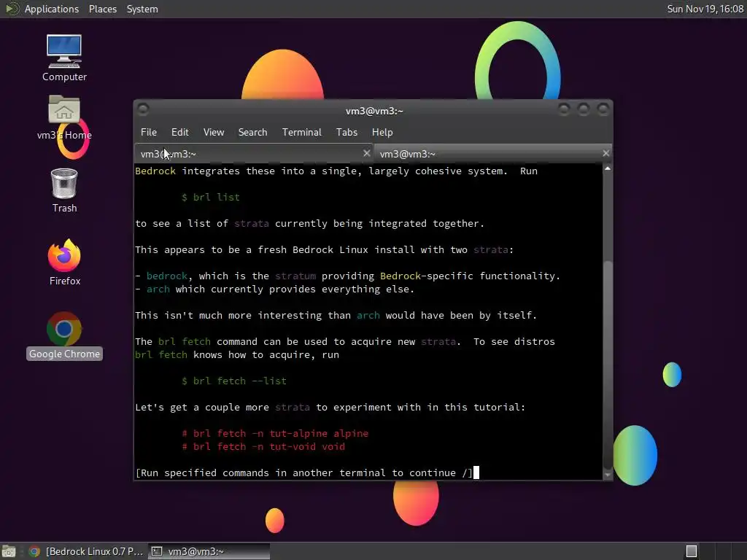The image size is (747, 560).
Task: Open the vm3's Home folder icon
Action: point(64,117)
